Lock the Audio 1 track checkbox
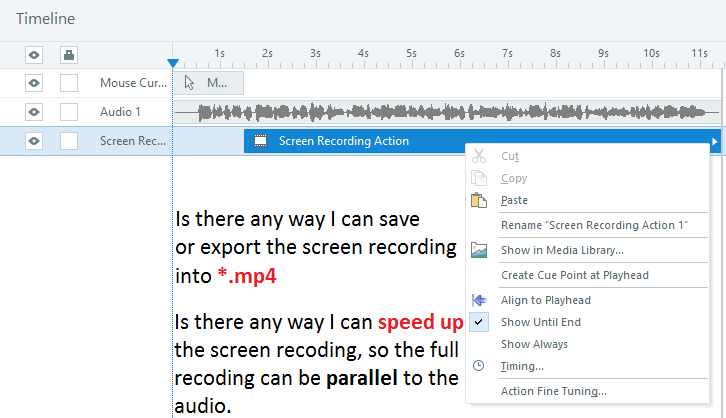 68,112
